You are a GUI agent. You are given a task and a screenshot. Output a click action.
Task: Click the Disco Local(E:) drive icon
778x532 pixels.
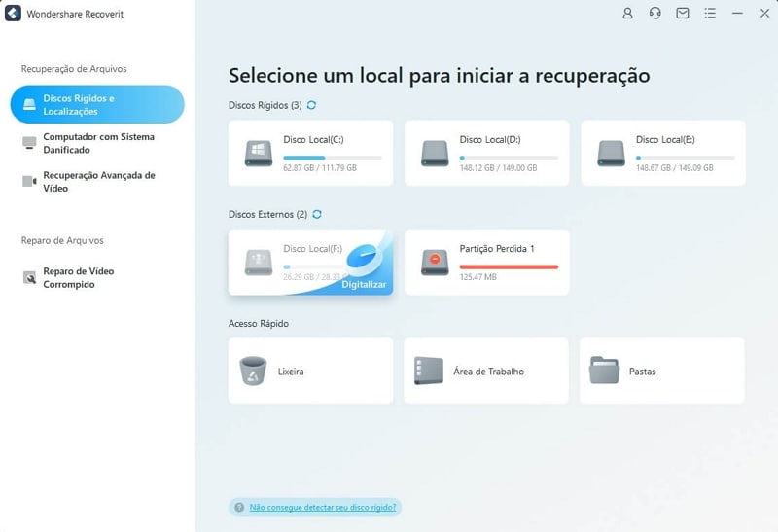click(612, 154)
